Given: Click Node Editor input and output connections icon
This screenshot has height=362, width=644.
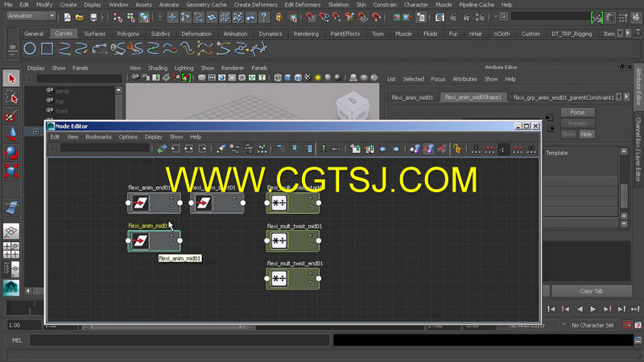Looking at the screenshot, I should click(189, 149).
